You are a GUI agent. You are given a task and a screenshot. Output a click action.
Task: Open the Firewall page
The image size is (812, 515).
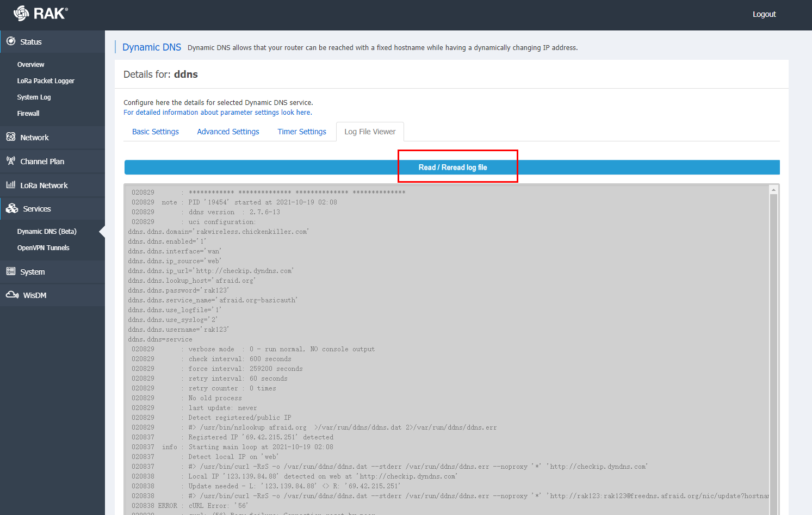28,113
